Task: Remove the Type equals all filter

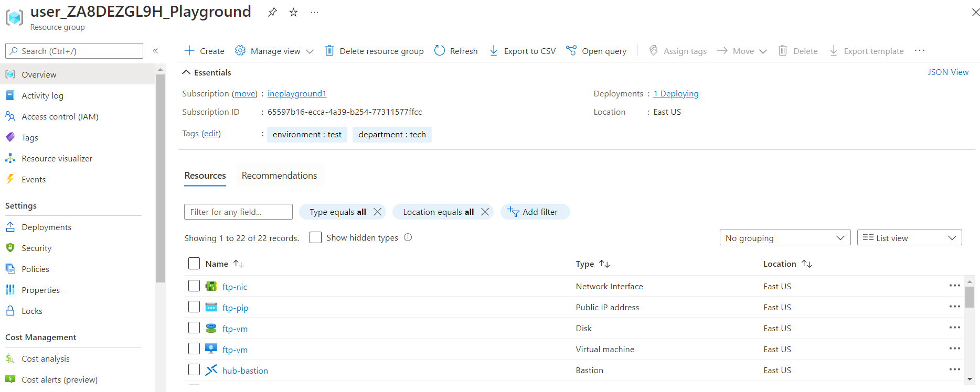Action: 377,212
